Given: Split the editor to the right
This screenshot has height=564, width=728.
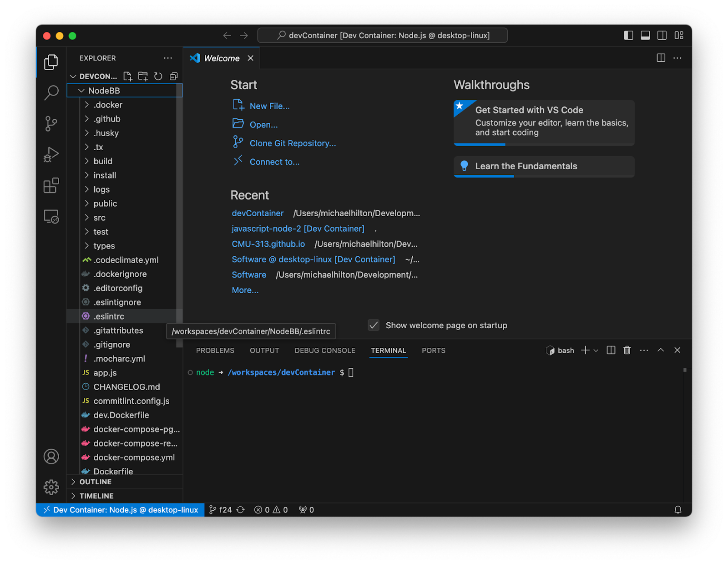Looking at the screenshot, I should [x=661, y=58].
